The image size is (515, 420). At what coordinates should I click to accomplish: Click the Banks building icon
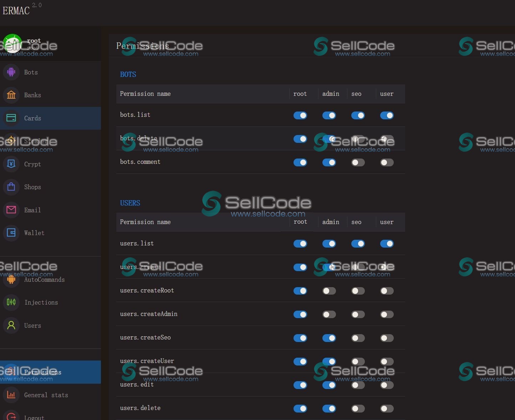pos(11,95)
